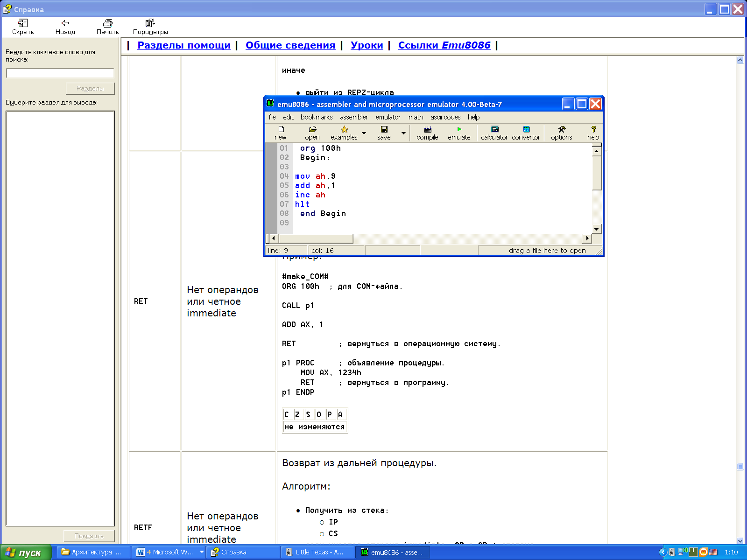The width and height of the screenshot is (747, 560).
Task: Click the language flag tray icon
Action: 713,552
